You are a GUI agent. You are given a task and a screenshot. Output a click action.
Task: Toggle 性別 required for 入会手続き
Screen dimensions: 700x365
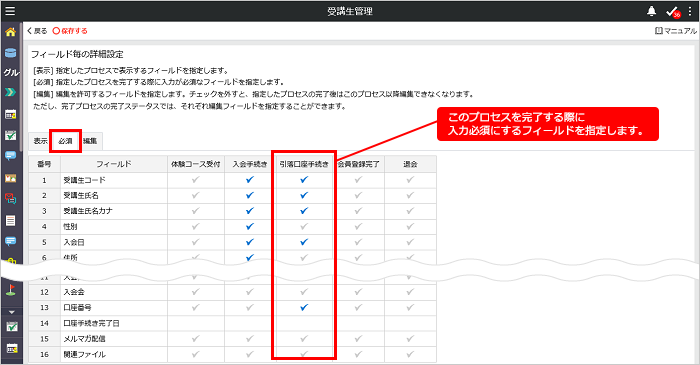[250, 227]
